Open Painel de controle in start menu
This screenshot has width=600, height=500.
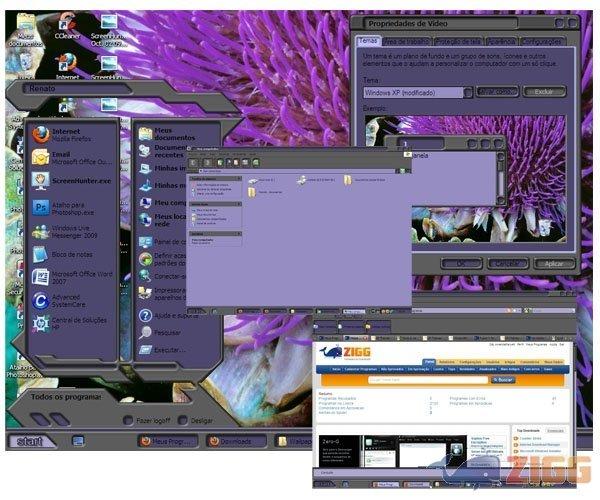coord(162,242)
